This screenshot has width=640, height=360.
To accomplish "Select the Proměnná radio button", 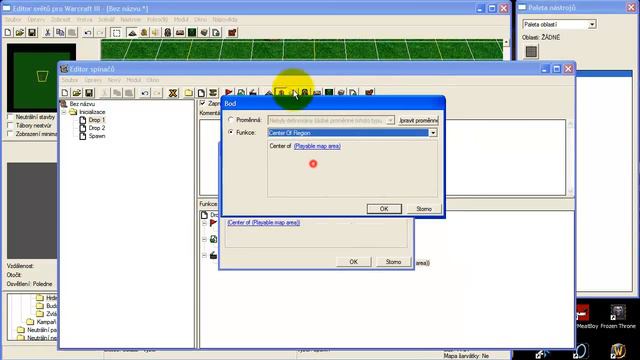I will [231, 120].
